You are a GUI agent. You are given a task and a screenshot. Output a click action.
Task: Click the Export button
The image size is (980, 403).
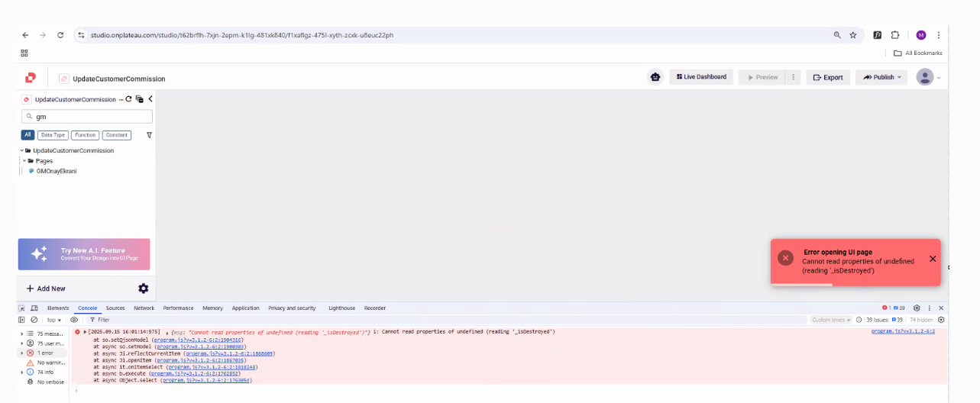(x=828, y=77)
